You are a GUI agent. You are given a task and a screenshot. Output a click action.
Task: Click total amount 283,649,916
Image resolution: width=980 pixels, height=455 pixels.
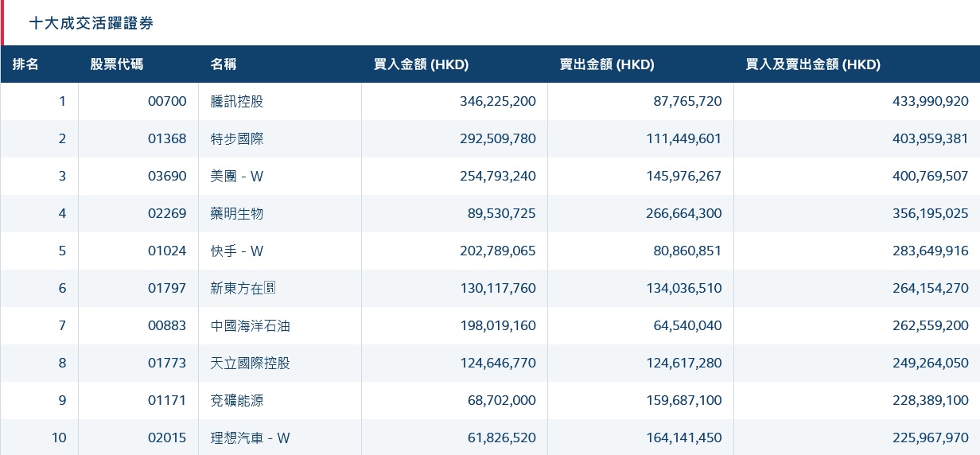tap(931, 251)
